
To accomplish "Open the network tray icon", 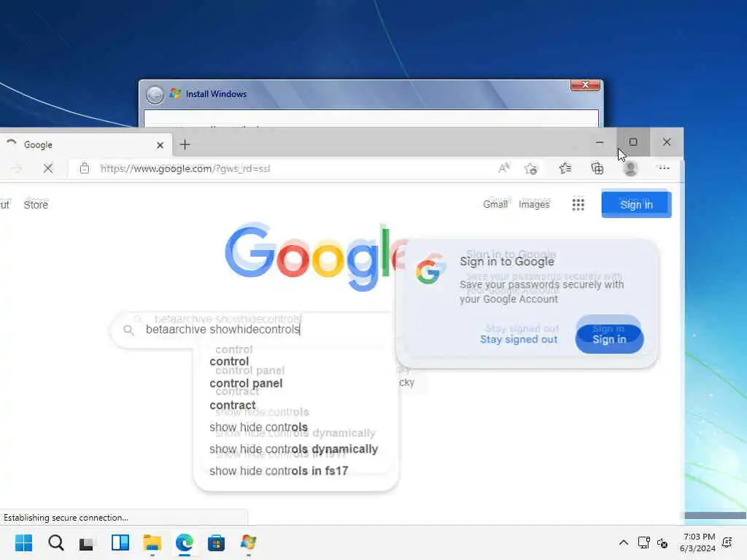I will point(643,542).
